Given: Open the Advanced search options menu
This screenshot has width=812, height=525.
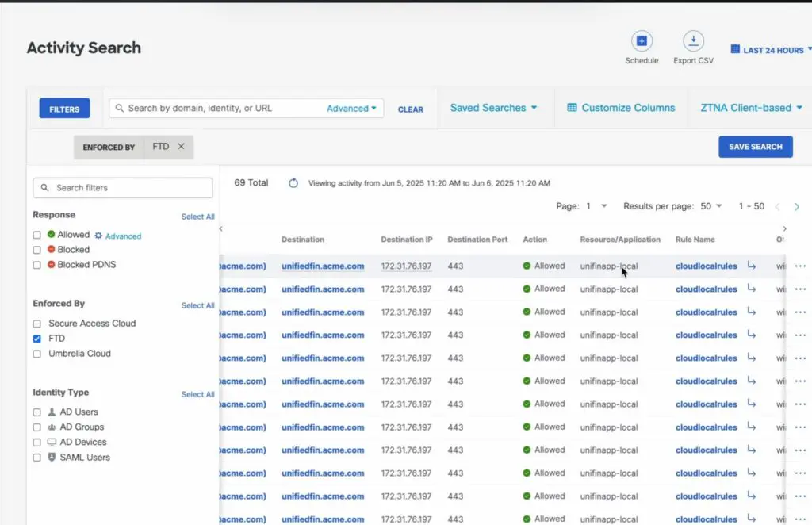Looking at the screenshot, I should coord(350,107).
